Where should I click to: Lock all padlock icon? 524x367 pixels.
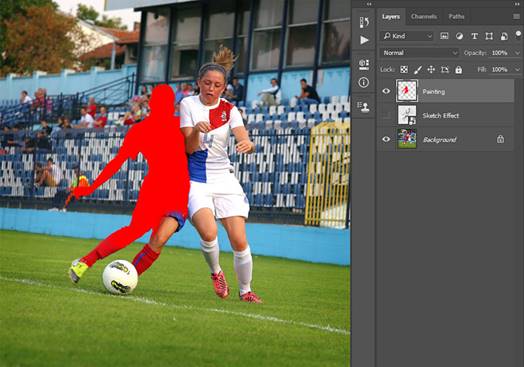(x=458, y=70)
